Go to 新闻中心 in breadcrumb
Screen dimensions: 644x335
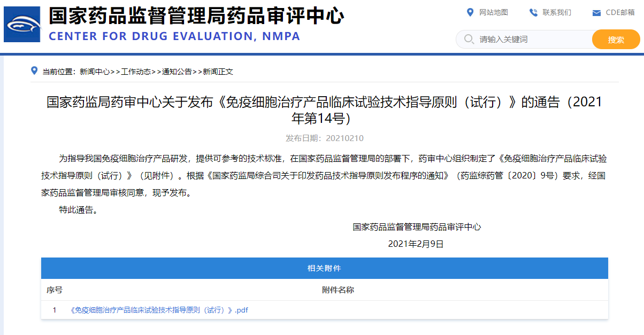click(x=95, y=72)
